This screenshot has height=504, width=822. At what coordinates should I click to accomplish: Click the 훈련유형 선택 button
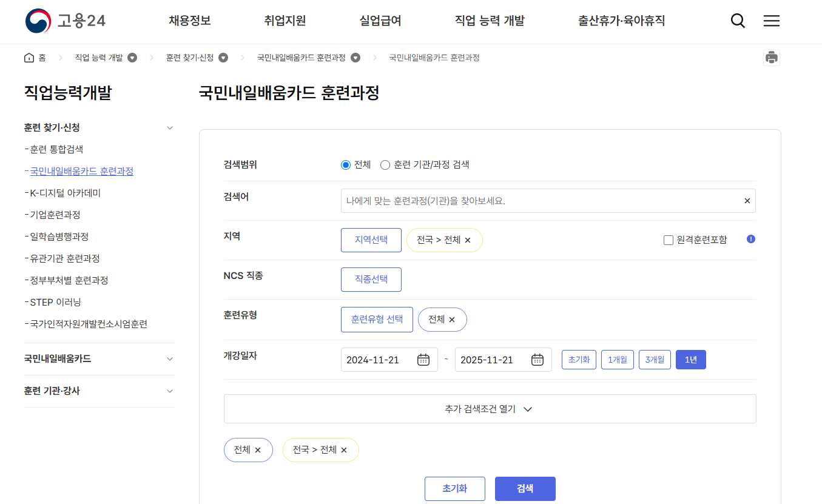click(377, 320)
